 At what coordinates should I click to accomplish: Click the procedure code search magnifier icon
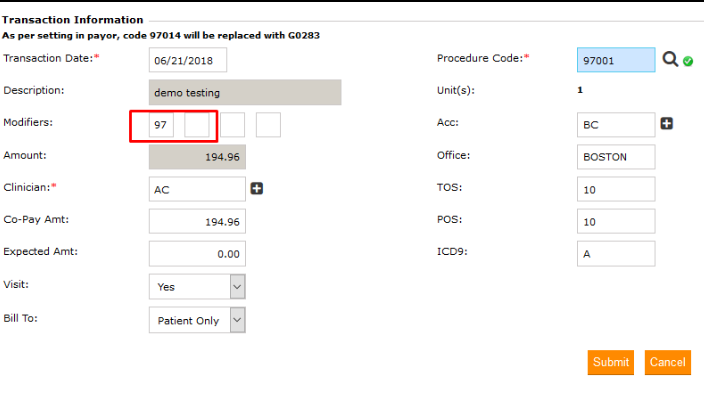tap(670, 60)
